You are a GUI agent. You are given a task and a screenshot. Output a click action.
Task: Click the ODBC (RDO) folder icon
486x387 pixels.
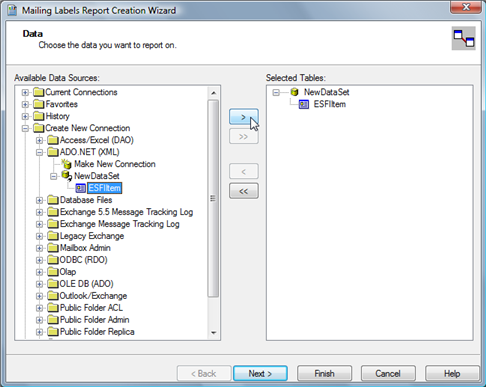pos(53,260)
